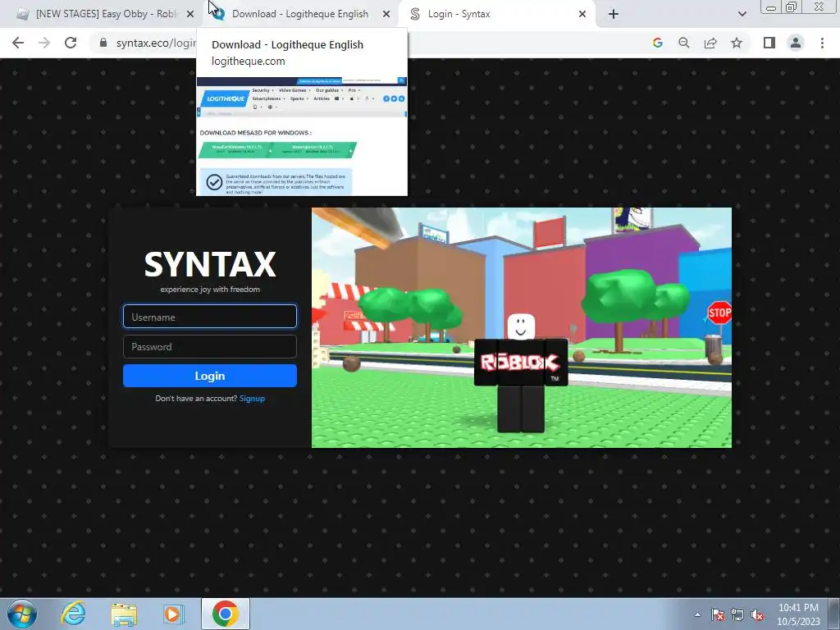This screenshot has width=840, height=630.
Task: Close the Logitheque download tab
Action: (x=386, y=15)
